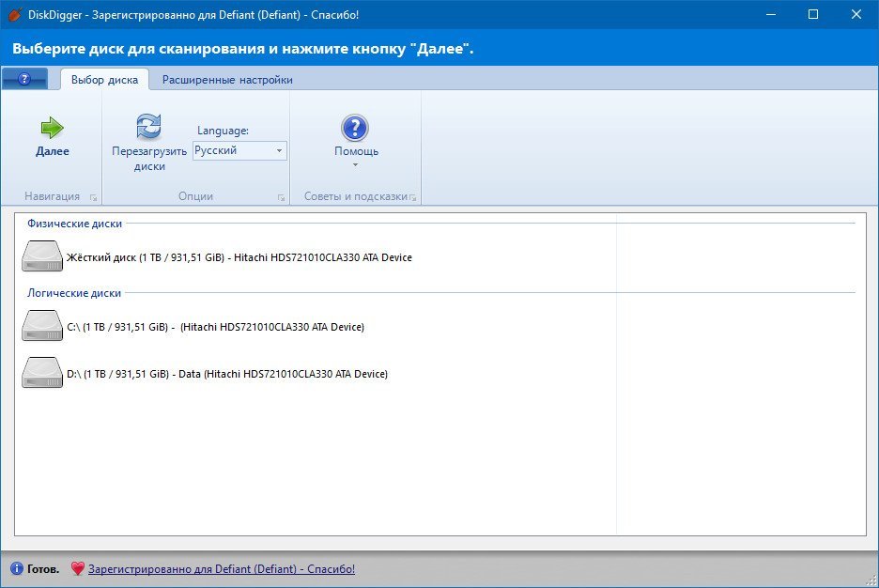This screenshot has width=879, height=588.
Task: Switch to the Расширенные настройки tab
Action: click(227, 80)
